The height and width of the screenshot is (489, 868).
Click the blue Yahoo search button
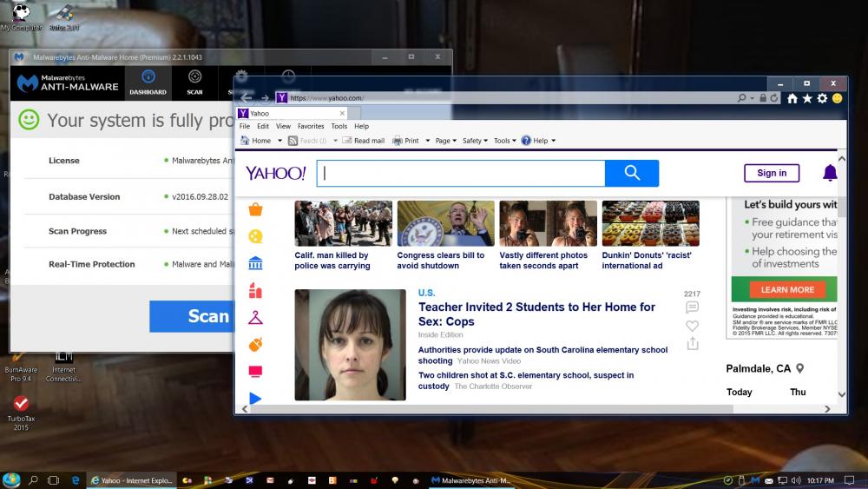(632, 174)
